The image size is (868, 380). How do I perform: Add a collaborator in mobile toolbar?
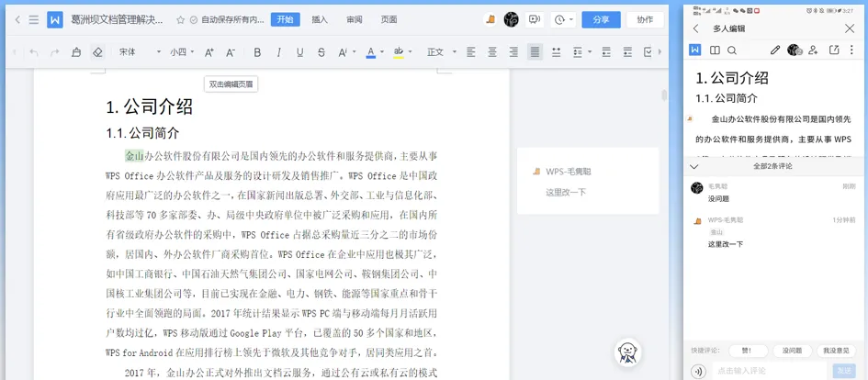(813, 50)
